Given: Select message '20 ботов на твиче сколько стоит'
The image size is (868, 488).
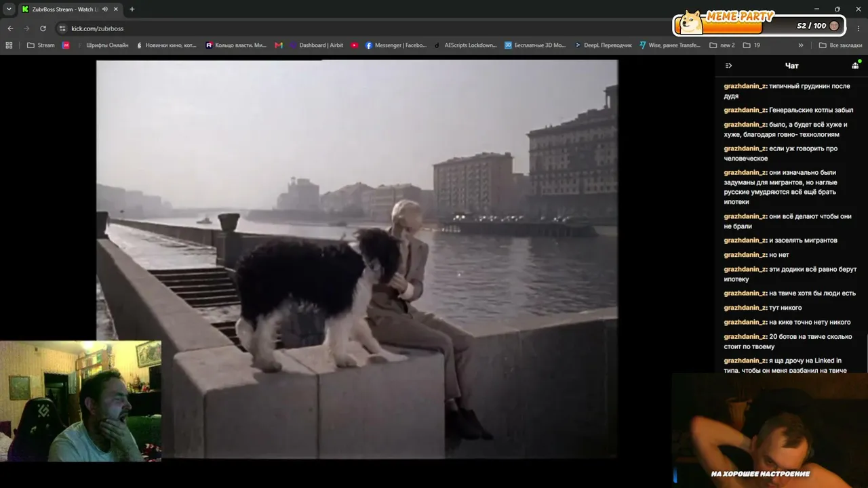Looking at the screenshot, I should [x=788, y=342].
